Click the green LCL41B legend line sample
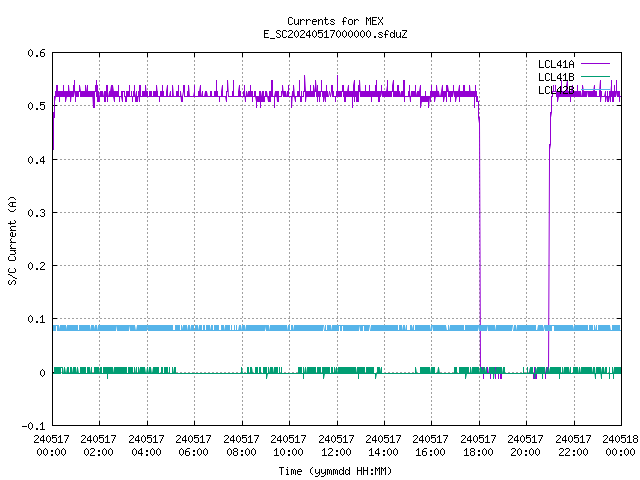This screenshot has width=640, height=480. tap(596, 76)
